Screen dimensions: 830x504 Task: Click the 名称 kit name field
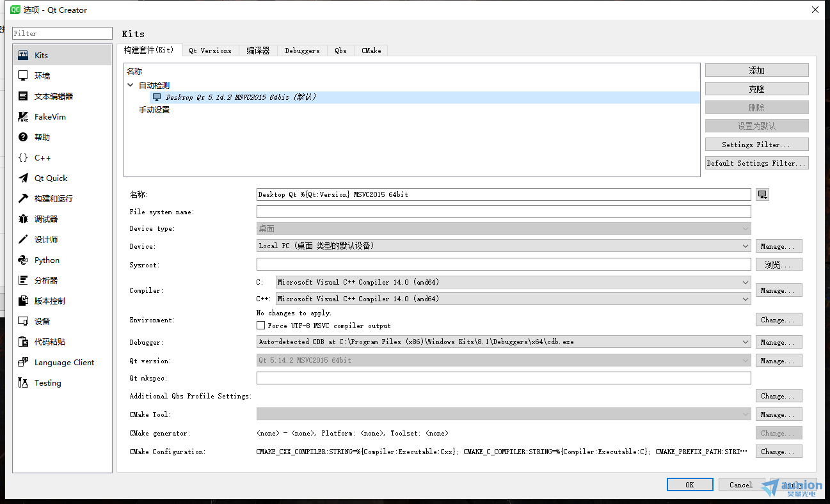(x=504, y=194)
